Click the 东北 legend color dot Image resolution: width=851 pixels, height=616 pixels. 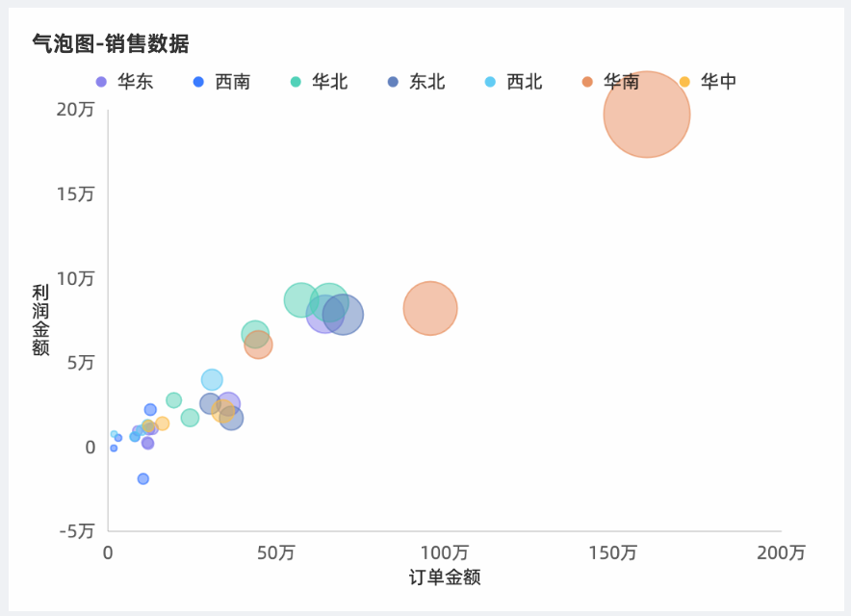(393, 82)
